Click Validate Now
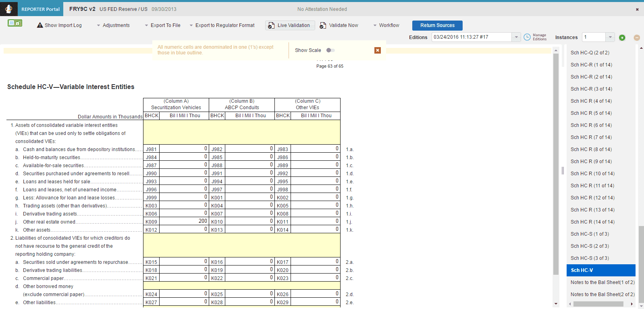Screen dimensions: 644x309 coord(339,25)
